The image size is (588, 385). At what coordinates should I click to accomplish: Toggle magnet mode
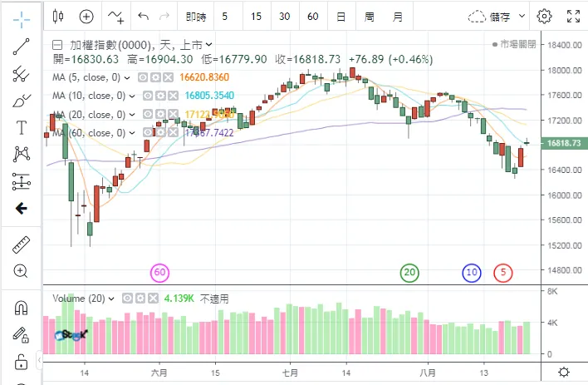coord(21,308)
